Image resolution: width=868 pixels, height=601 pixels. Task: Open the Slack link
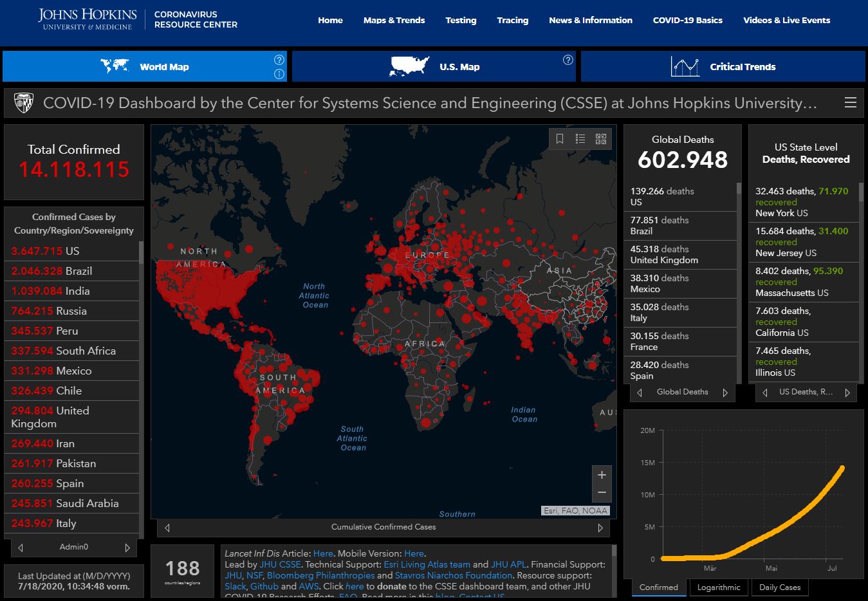click(x=235, y=586)
